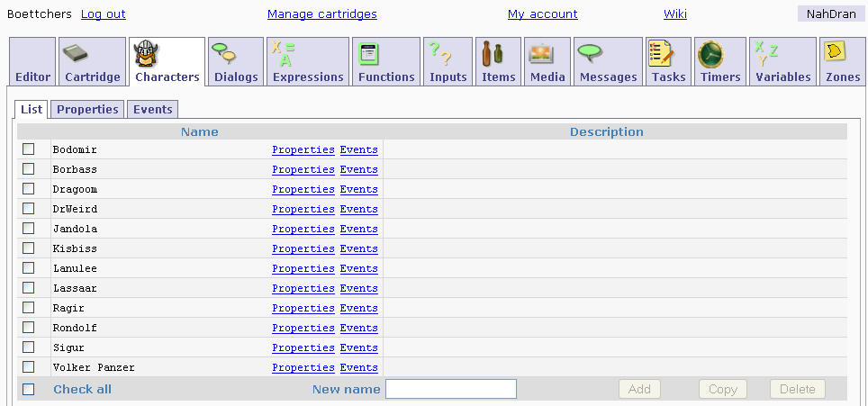Click the Log out link
Image resolution: width=868 pixels, height=406 pixels.
103,14
